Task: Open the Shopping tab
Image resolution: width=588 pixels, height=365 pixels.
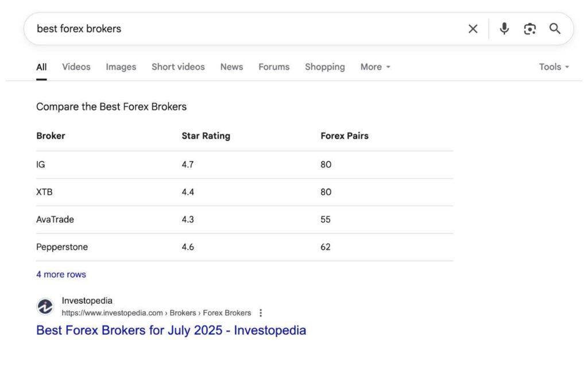Action: pyautogui.click(x=324, y=67)
